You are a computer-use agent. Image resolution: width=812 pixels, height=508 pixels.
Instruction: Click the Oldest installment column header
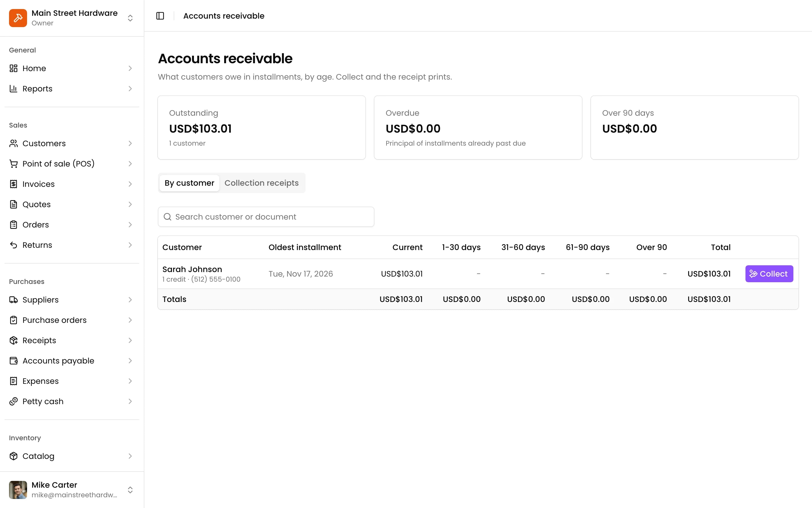pyautogui.click(x=305, y=247)
